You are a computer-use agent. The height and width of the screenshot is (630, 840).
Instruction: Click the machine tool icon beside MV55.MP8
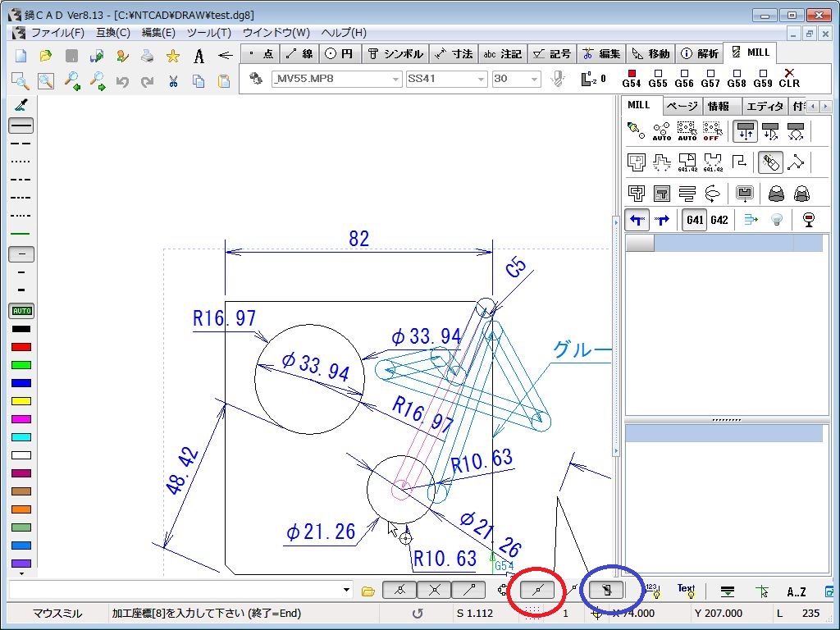(x=256, y=79)
